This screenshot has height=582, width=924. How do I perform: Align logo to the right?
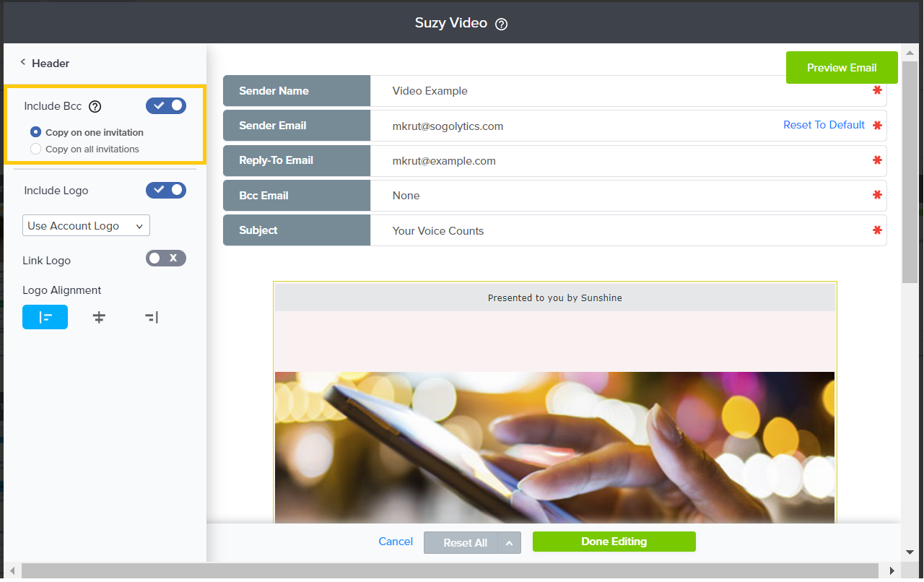pos(152,317)
